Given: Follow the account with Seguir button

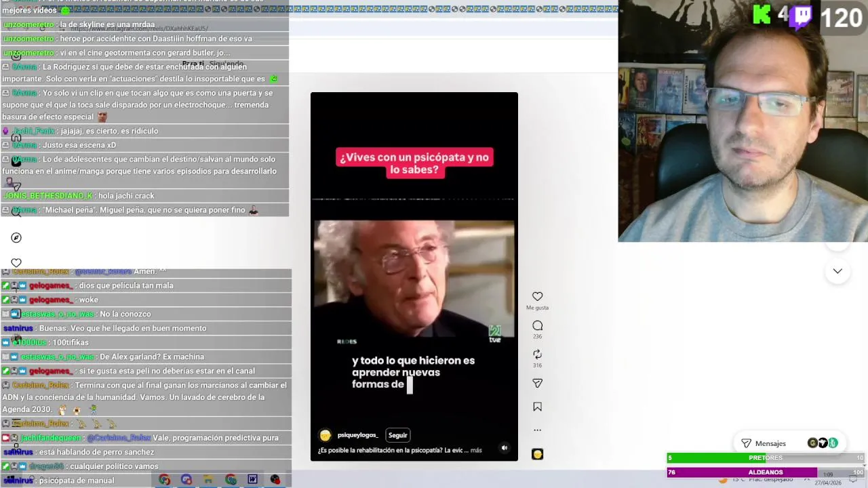Looking at the screenshot, I should click(x=397, y=435).
